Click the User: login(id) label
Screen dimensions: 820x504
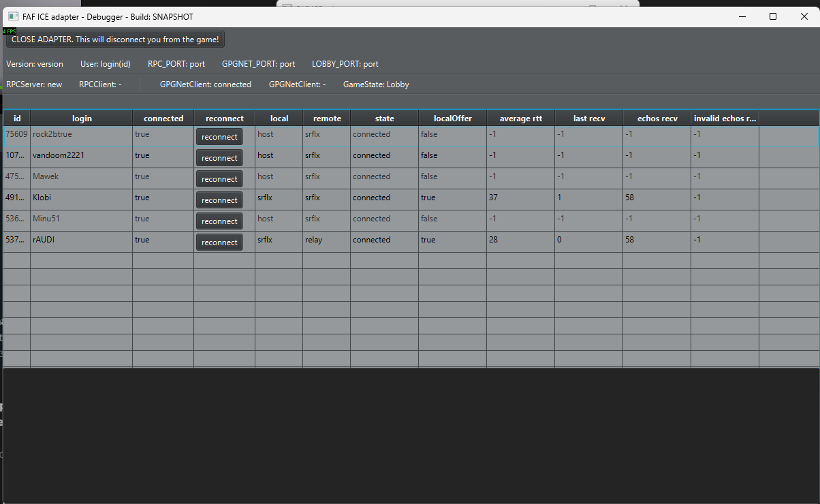point(106,64)
